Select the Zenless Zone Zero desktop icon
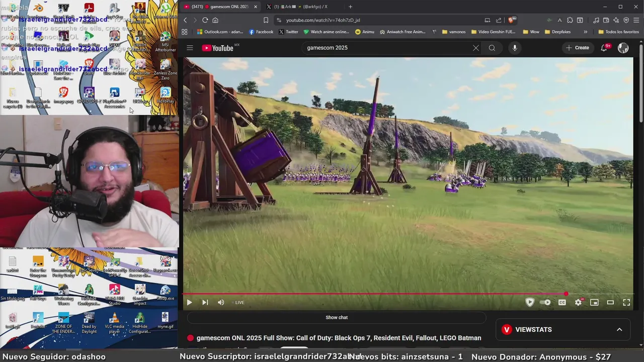644x362 pixels. point(166,70)
